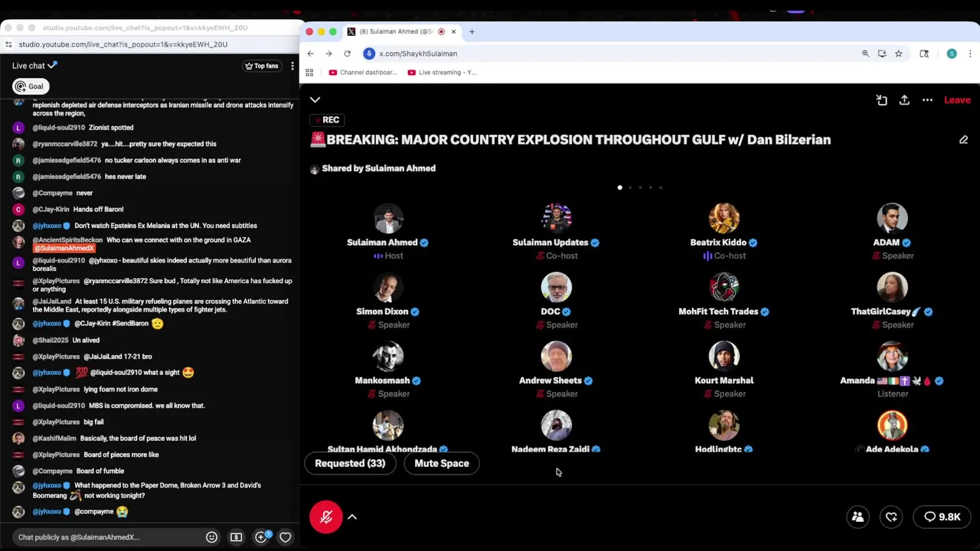
Task: Open the Requested (33) list
Action: [350, 463]
